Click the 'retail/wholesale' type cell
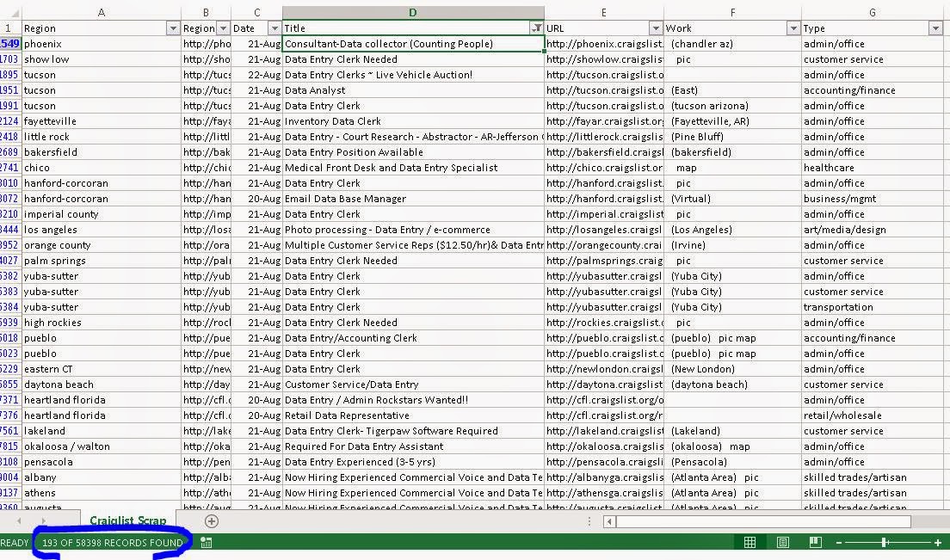Screen dimensions: 950x560 (873, 415)
